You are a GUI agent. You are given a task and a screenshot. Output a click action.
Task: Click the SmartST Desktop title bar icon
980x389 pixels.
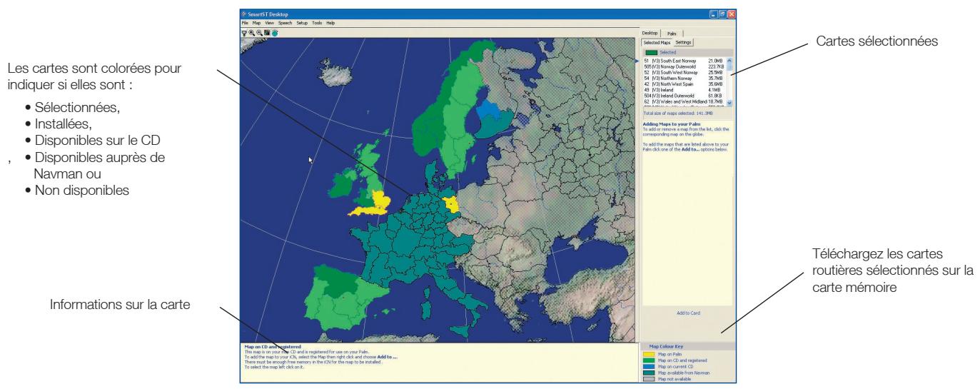pos(244,14)
